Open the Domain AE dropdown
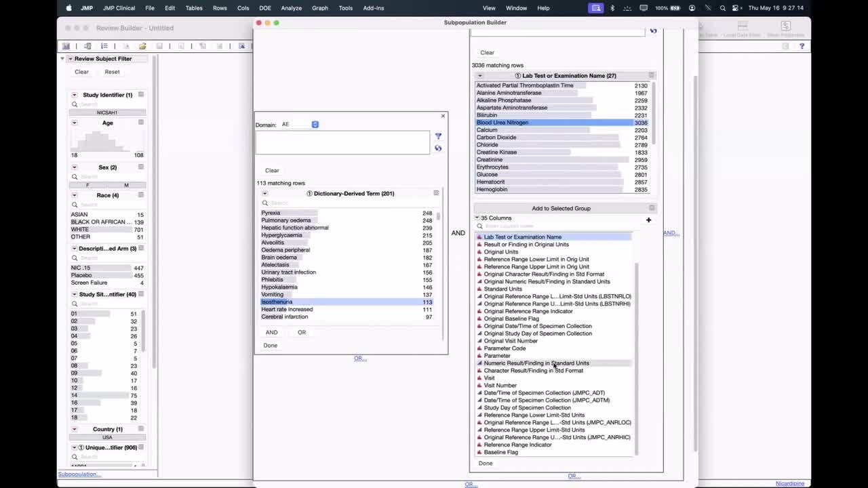This screenshot has height=488, width=868. pos(315,125)
